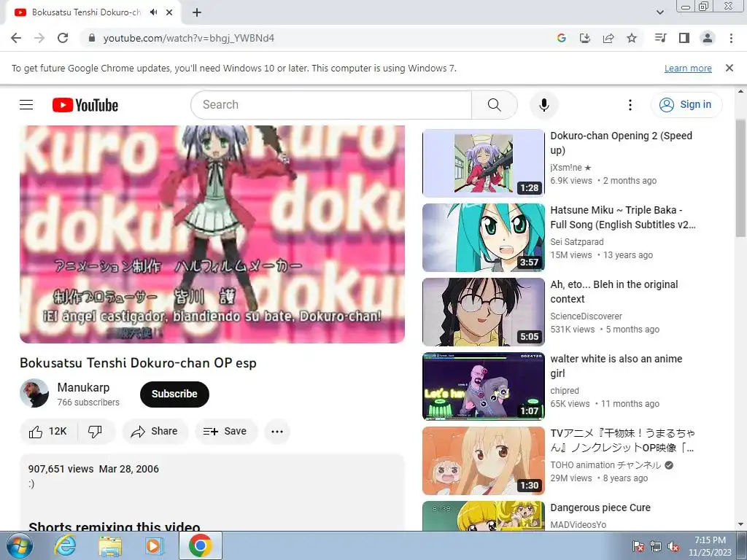
Task: Open the tab search chevron
Action: (x=659, y=12)
